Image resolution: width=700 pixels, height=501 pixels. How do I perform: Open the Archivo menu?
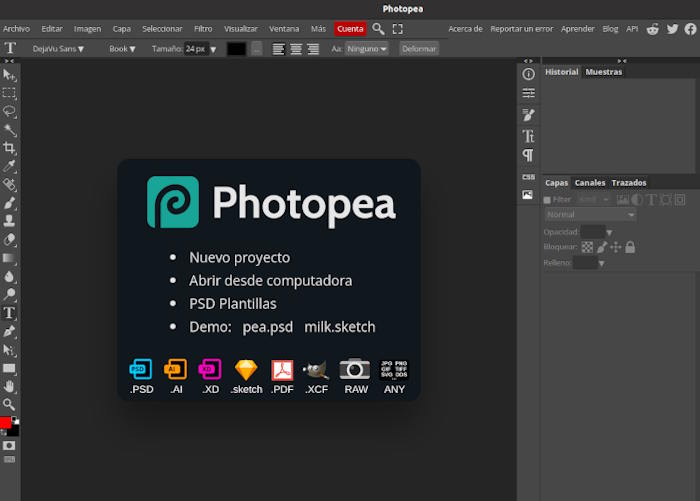point(17,29)
